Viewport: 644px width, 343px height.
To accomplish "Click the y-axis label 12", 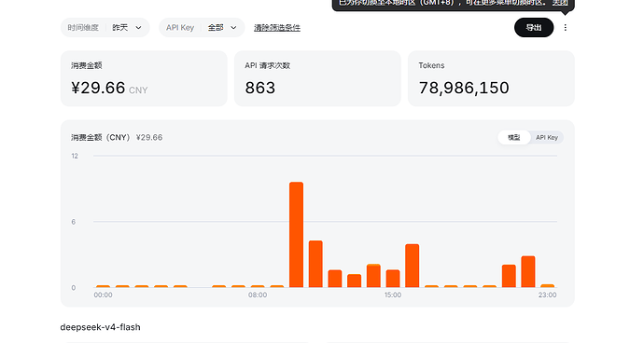I will [x=75, y=156].
